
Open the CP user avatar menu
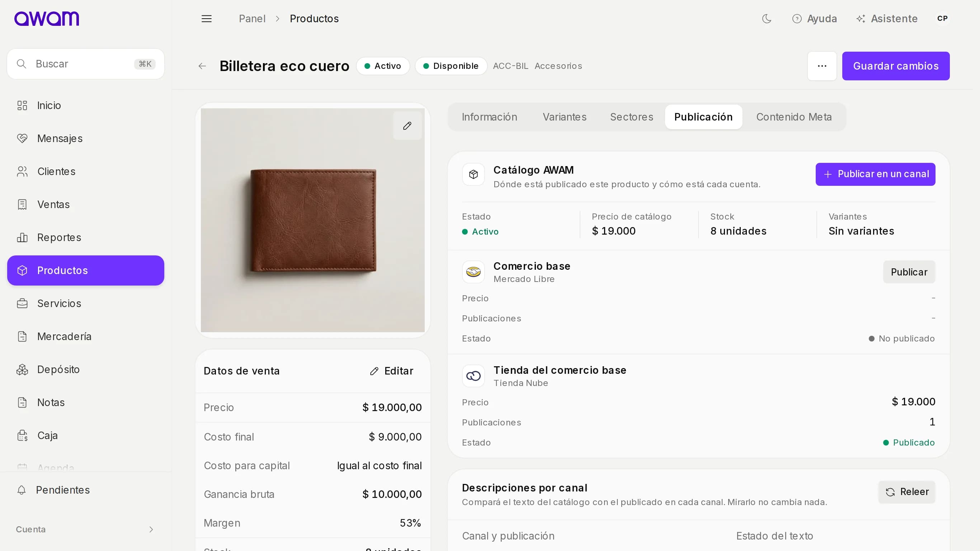[x=942, y=19]
